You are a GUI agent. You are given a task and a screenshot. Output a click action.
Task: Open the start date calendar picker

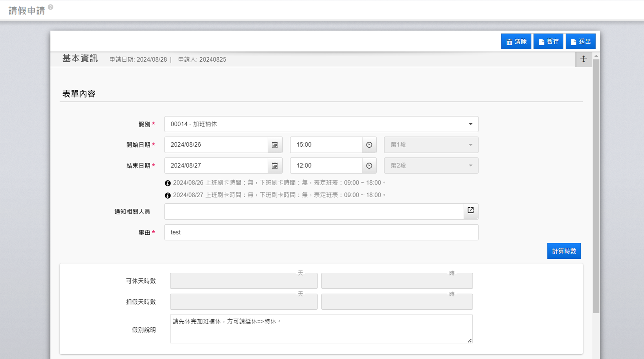pos(275,145)
